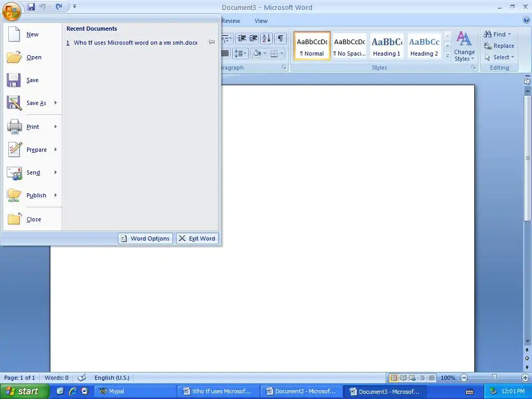Switch to Full Screen Reading view
The height and width of the screenshot is (399, 532).
click(403, 378)
